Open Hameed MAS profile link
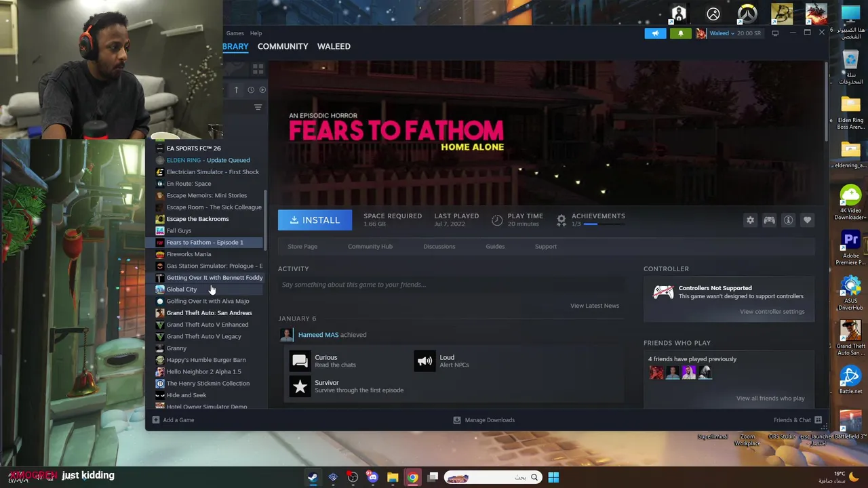The height and width of the screenshot is (488, 868). 318,335
